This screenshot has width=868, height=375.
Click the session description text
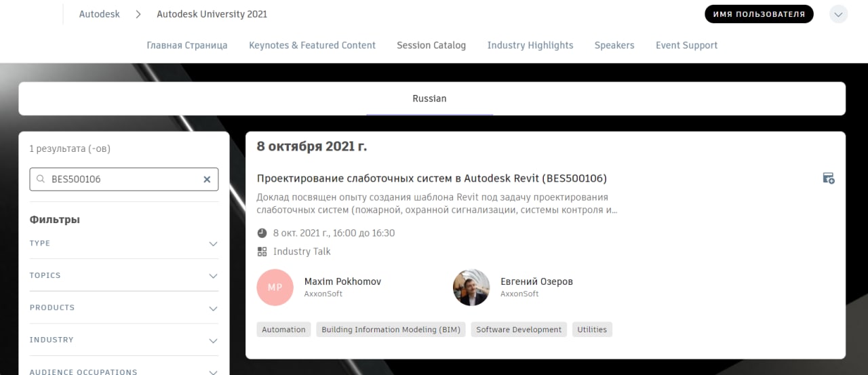pyautogui.click(x=437, y=203)
